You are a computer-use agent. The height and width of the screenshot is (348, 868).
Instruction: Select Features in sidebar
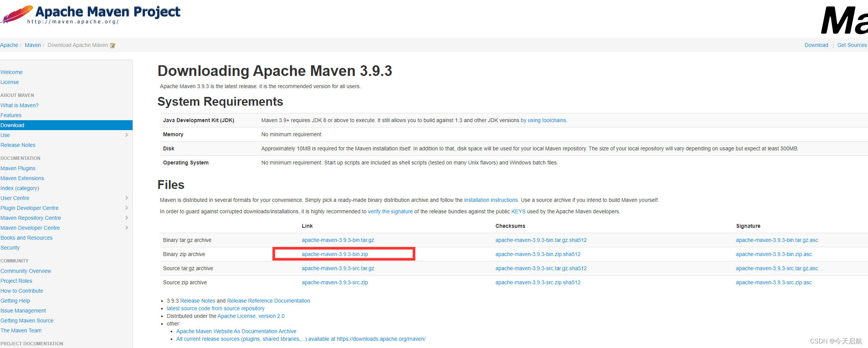tap(11, 115)
